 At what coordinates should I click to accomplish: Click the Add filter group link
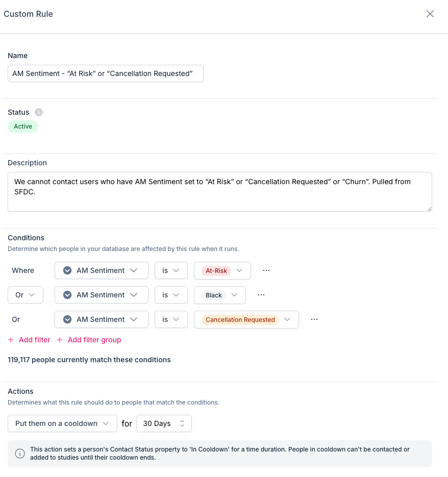coord(94,340)
